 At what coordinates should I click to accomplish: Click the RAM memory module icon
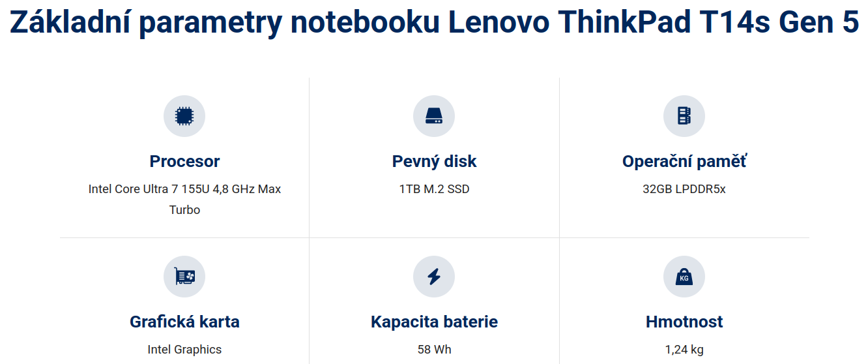pyautogui.click(x=684, y=116)
